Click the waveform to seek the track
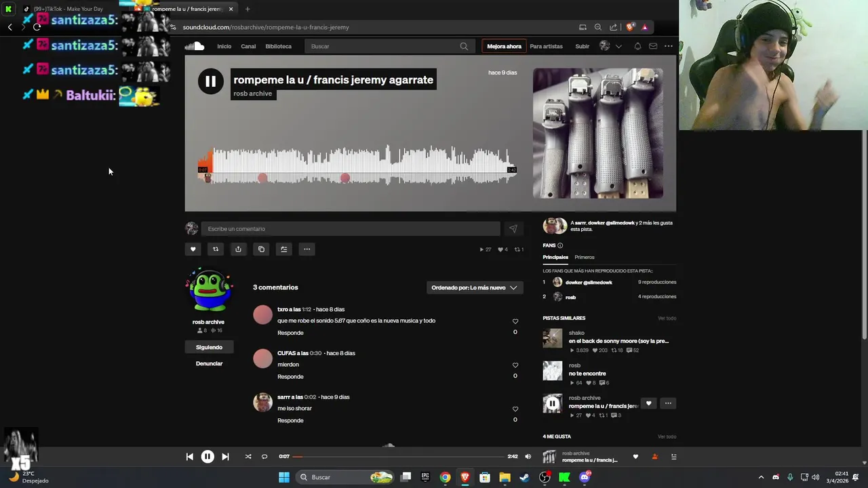 357,165
